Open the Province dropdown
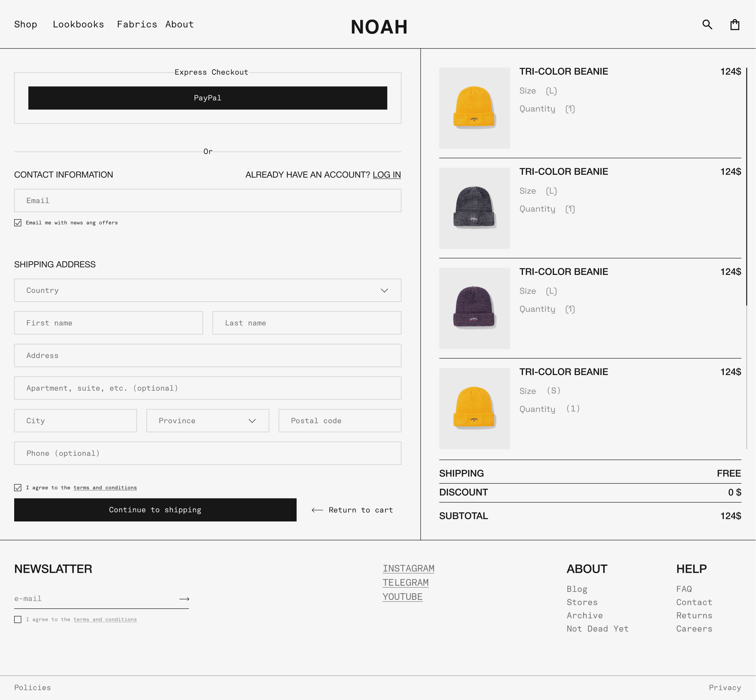Viewport: 756px width, 700px height. [207, 420]
